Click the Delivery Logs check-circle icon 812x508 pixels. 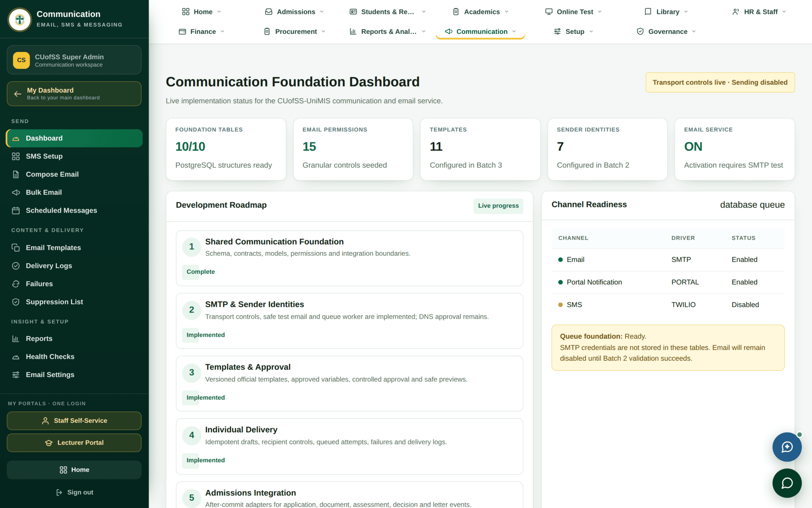click(x=16, y=266)
